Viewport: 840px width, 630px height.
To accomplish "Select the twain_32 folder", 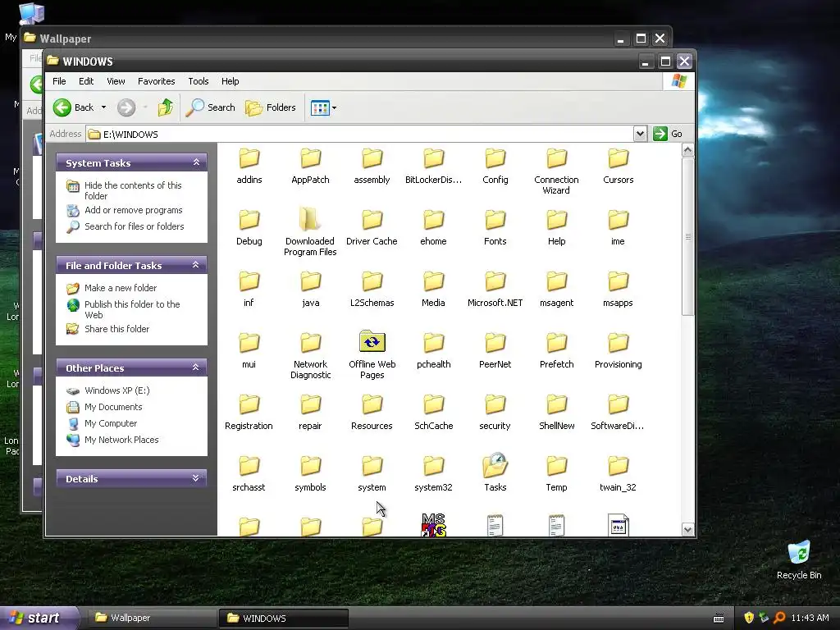I will pyautogui.click(x=619, y=474).
